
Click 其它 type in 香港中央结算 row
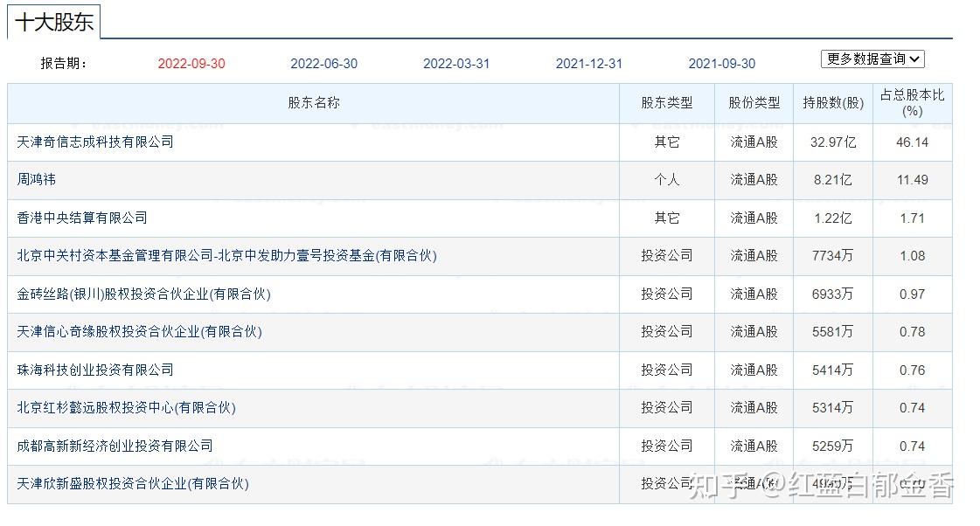tap(667, 218)
